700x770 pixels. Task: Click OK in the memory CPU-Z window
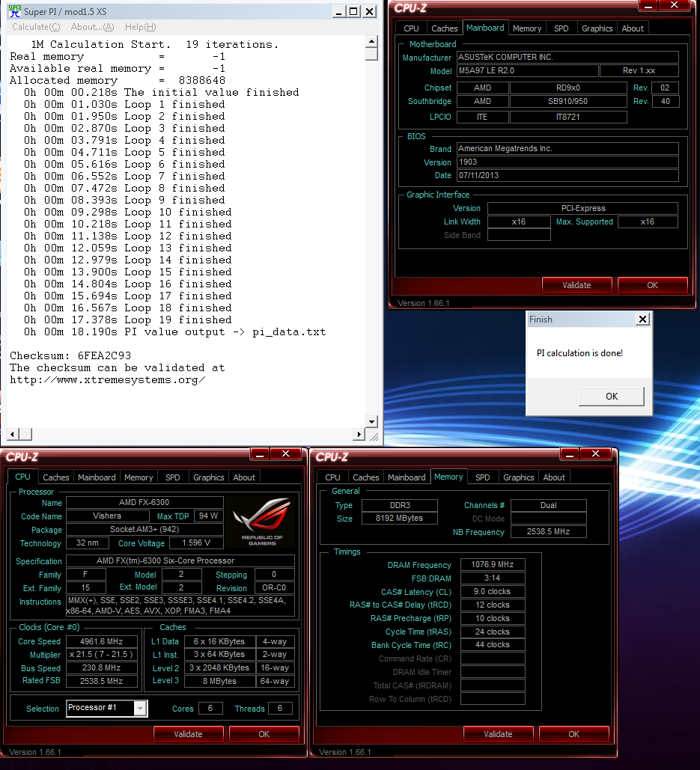pyautogui.click(x=573, y=734)
